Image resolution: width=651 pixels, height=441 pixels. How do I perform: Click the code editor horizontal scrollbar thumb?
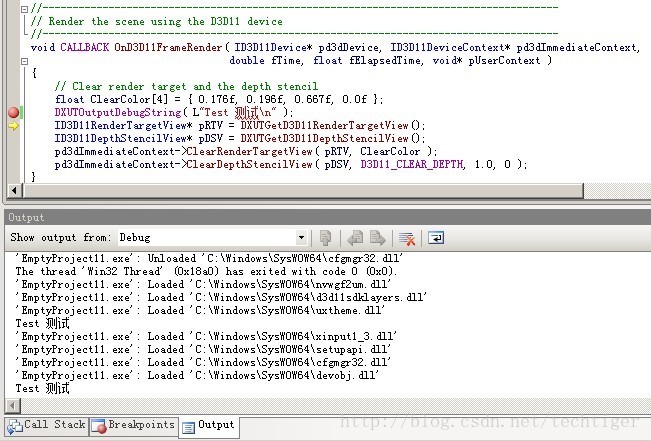tap(303, 191)
